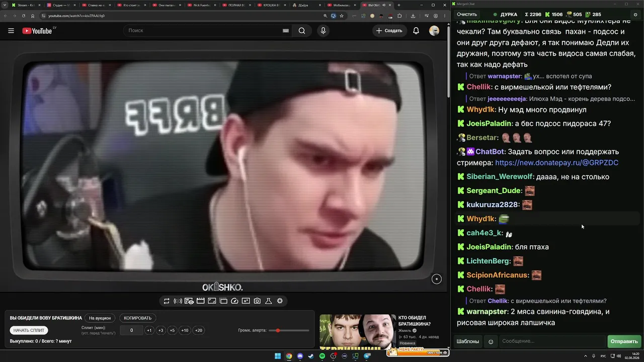Open Discord from the taskbar
This screenshot has width=644, height=362.
300,356
